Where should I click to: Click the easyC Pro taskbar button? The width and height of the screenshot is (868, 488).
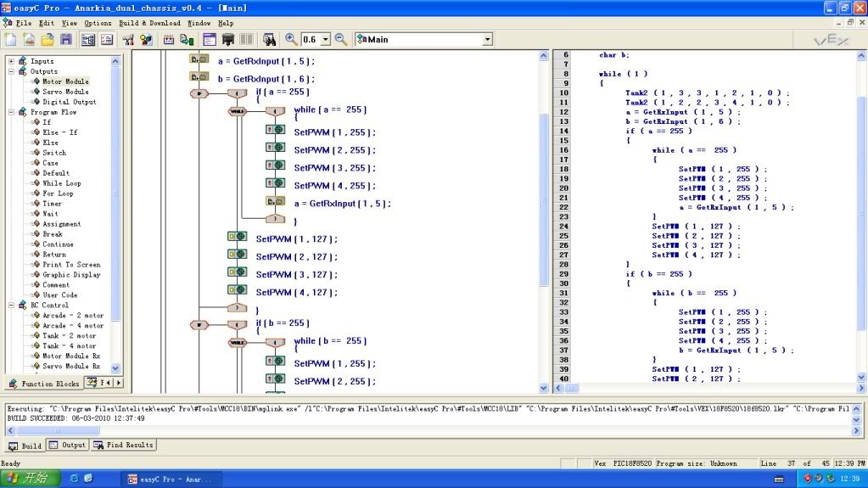(x=171, y=480)
